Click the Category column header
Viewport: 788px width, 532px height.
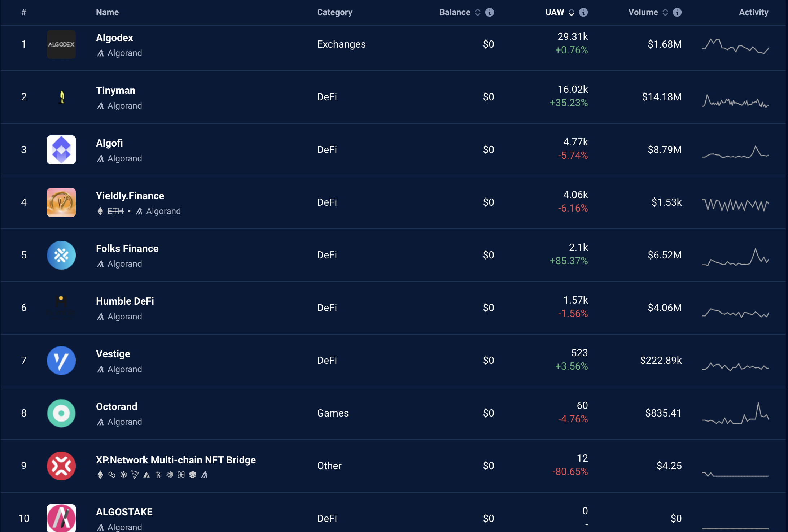tap(334, 12)
